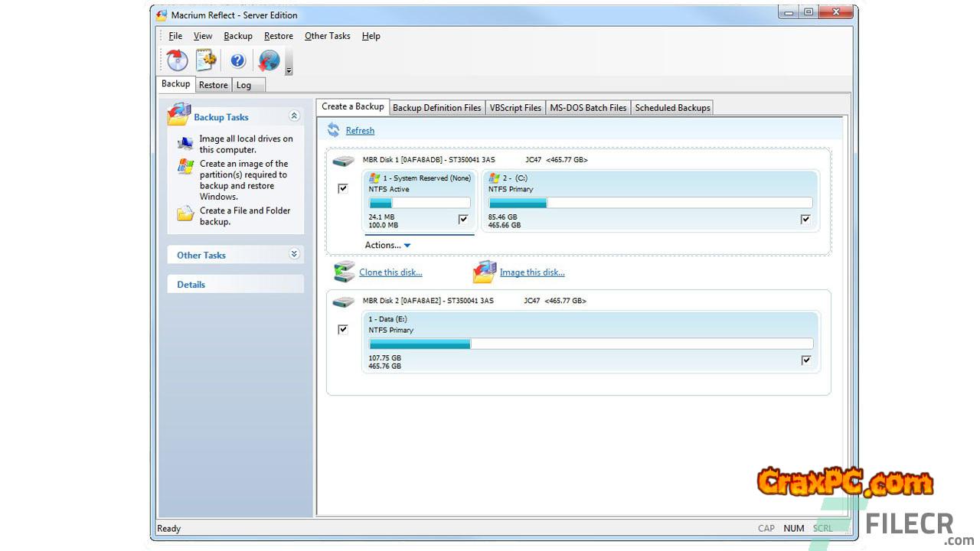Click the System Reserved partition usage bar

(420, 203)
